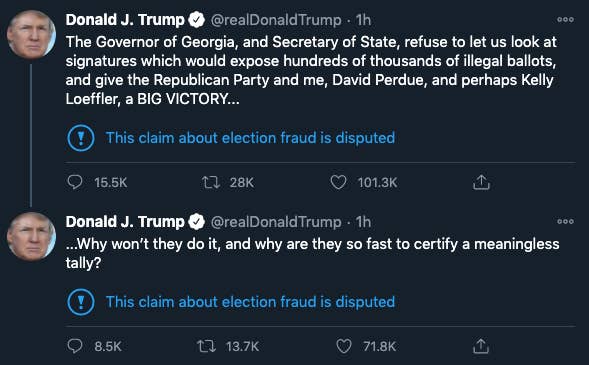Open the profile picture on the first tweet

32,35
